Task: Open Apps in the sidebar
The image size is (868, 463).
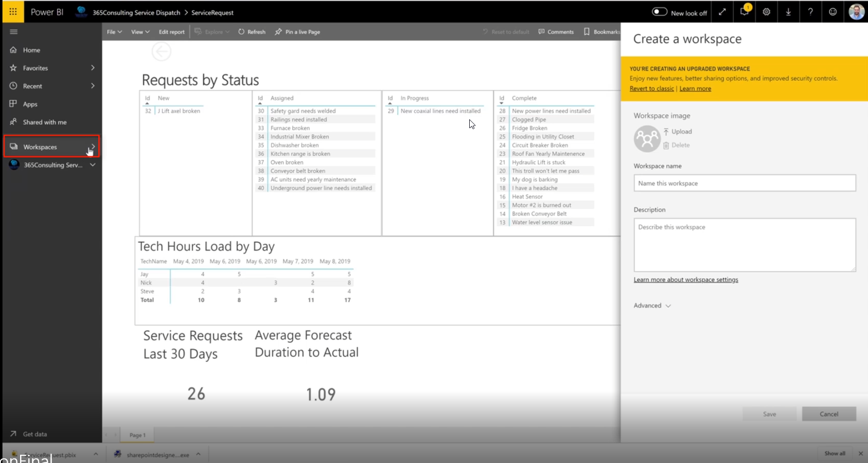Action: point(30,104)
